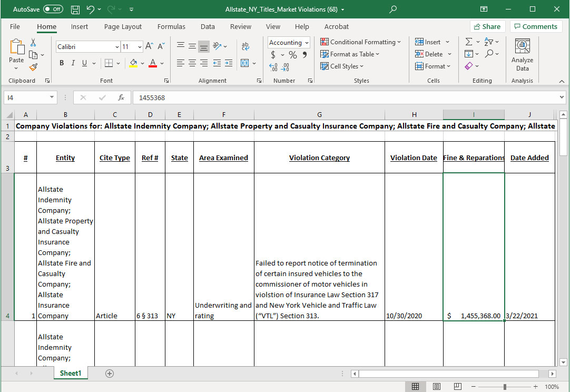Open the font size dropdown
The width and height of the screenshot is (570, 392).
click(x=140, y=47)
